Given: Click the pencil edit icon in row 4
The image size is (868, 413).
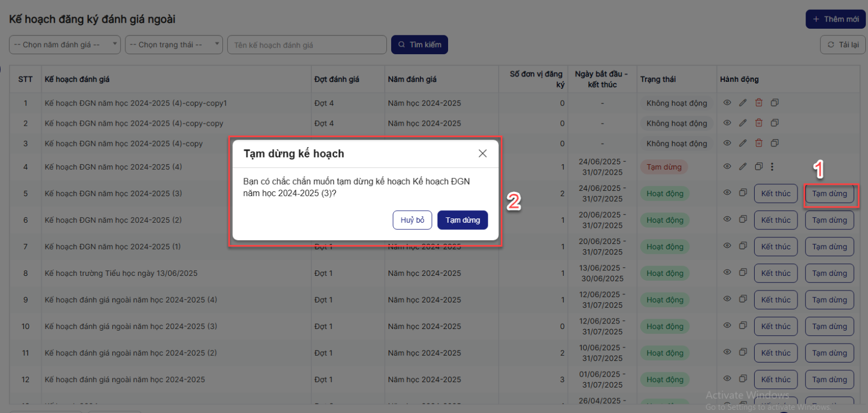Looking at the screenshot, I should [743, 166].
